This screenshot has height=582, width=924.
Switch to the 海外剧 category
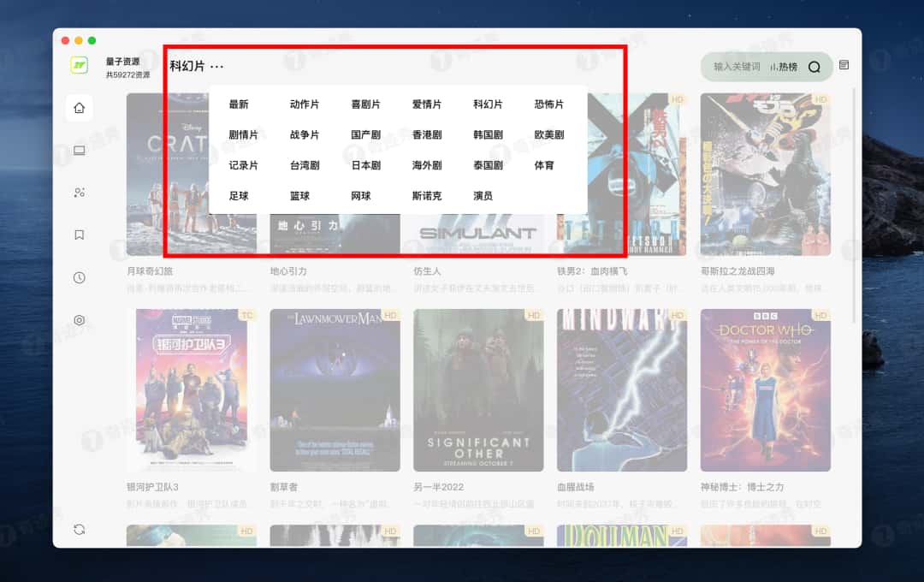427,166
